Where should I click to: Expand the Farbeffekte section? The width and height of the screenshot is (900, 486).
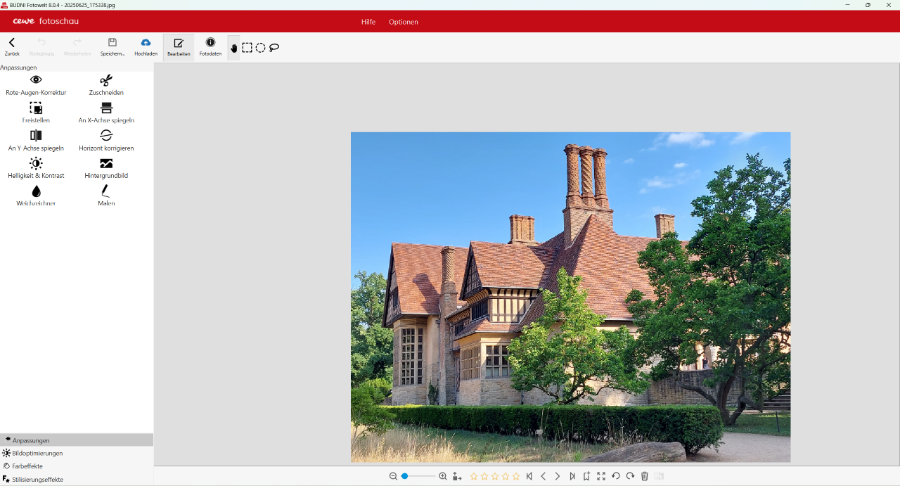pyautogui.click(x=27, y=466)
